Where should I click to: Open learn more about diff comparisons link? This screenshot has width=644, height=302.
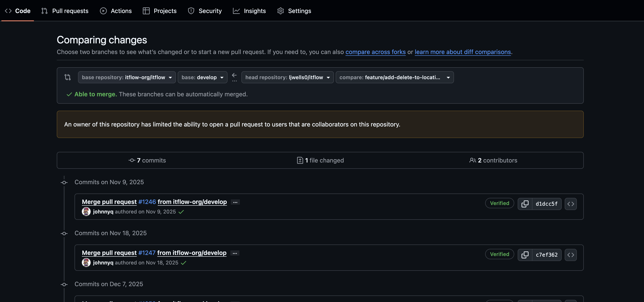[463, 52]
